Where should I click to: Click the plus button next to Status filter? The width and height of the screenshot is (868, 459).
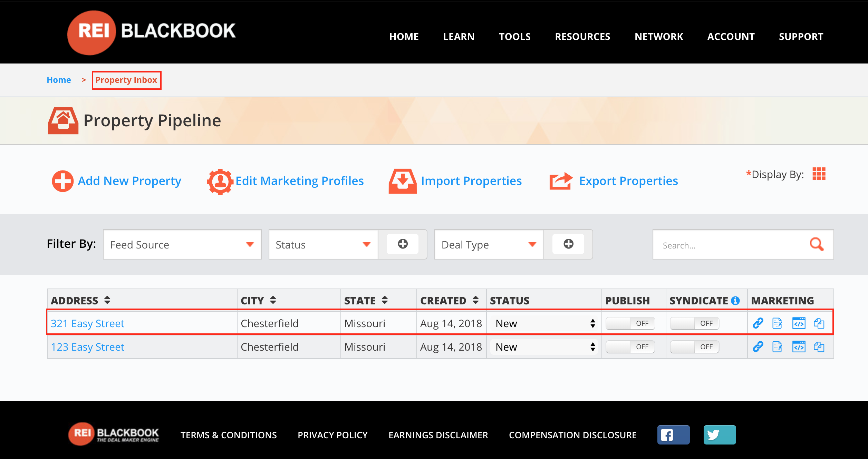pos(403,244)
